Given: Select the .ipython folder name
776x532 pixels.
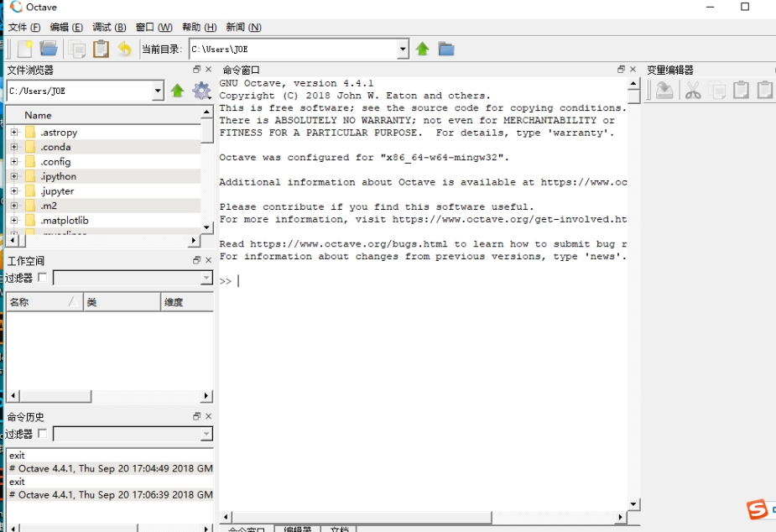Looking at the screenshot, I should [59, 176].
